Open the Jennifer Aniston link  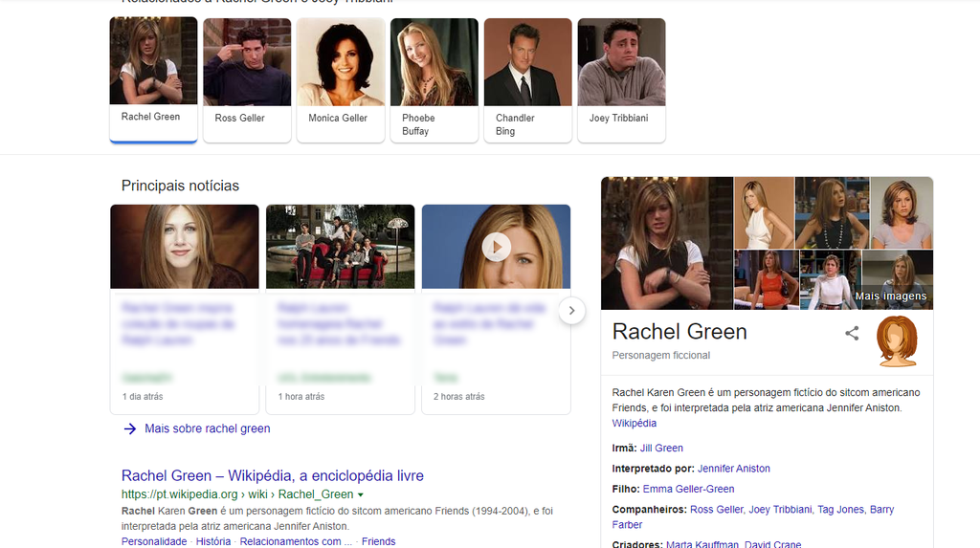click(734, 469)
